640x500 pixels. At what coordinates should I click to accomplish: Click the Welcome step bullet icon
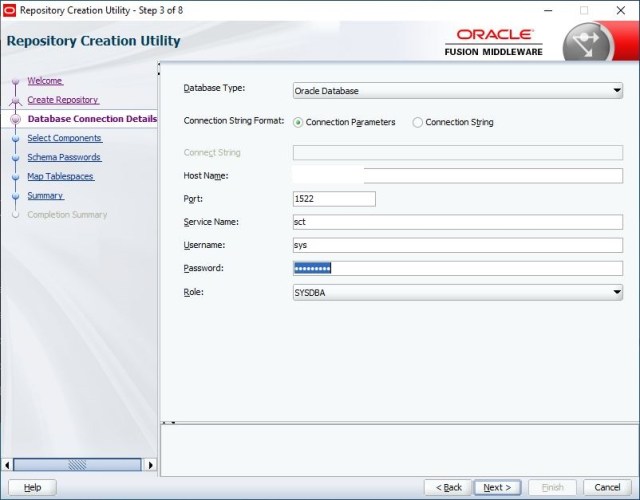coord(16,81)
